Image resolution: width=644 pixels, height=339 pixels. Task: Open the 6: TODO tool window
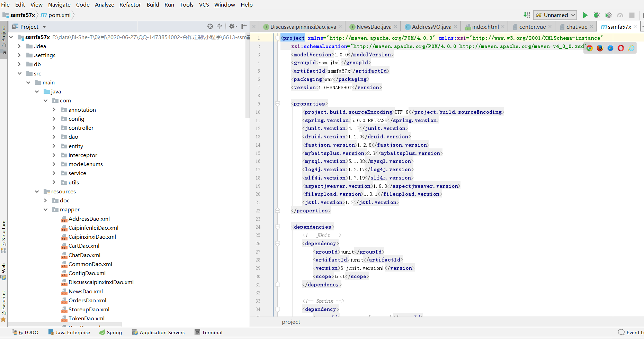(25, 332)
